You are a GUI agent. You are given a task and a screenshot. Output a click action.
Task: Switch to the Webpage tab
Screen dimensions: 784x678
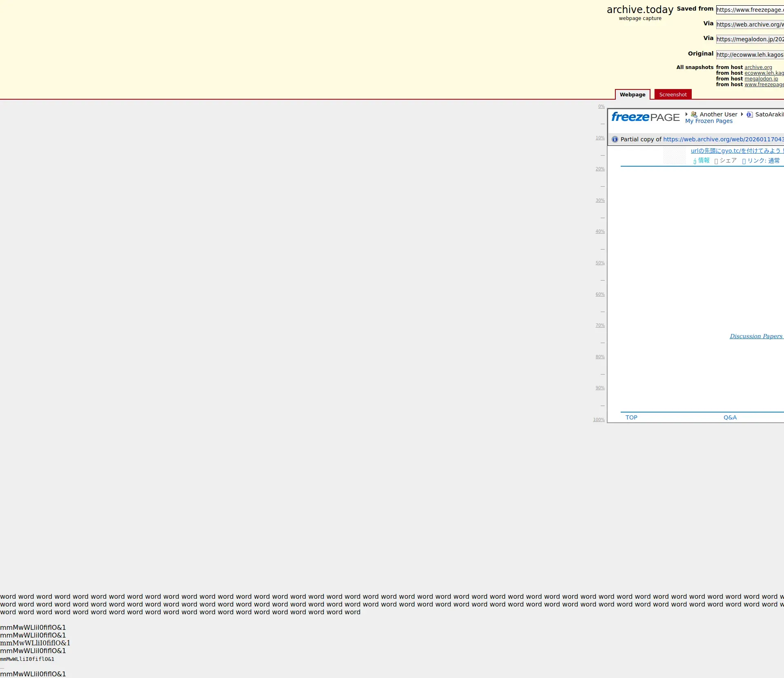(633, 94)
